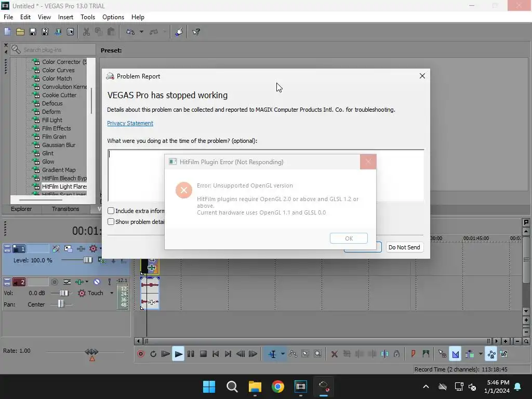The width and height of the screenshot is (532, 399).
Task: Open the Options menu
Action: [x=113, y=17]
